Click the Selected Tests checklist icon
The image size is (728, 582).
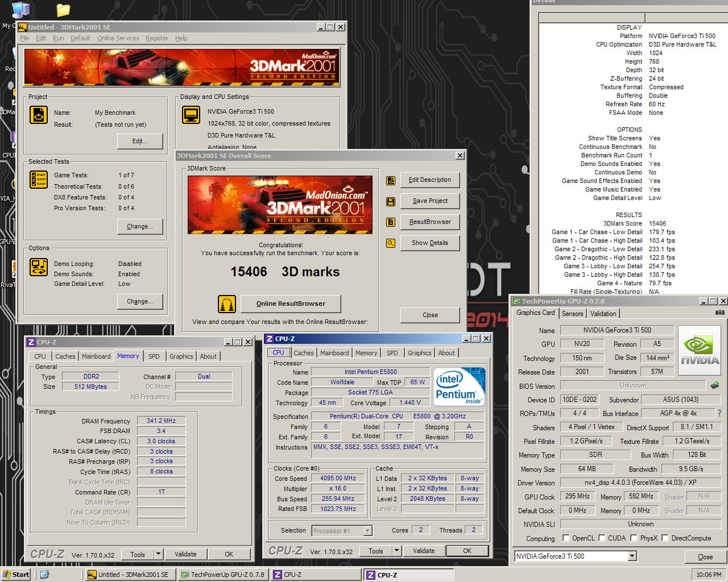[x=39, y=180]
